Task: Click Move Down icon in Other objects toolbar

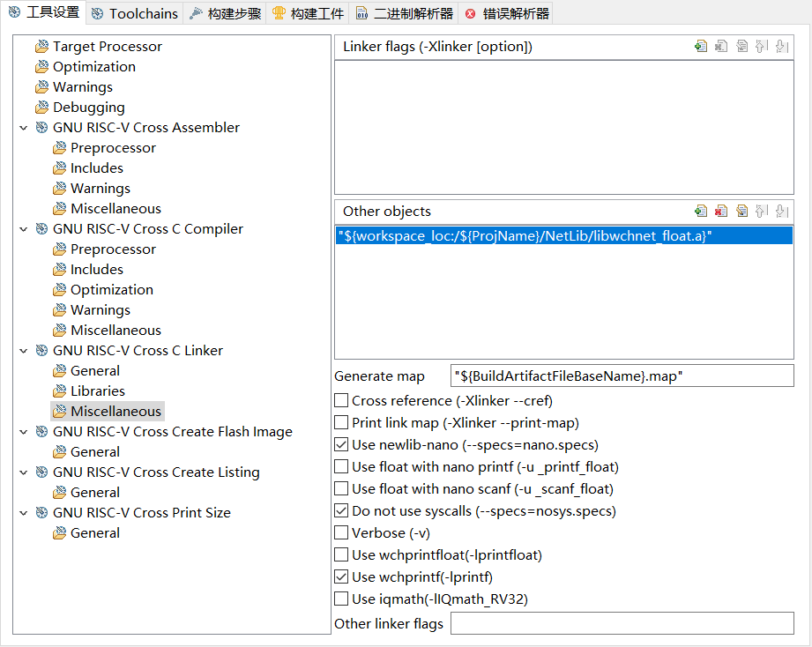Action: (781, 212)
